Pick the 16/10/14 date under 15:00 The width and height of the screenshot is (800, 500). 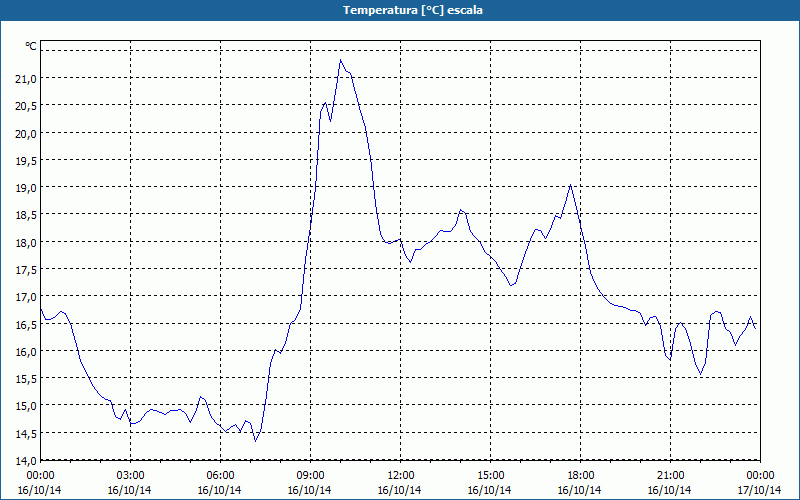[490, 490]
